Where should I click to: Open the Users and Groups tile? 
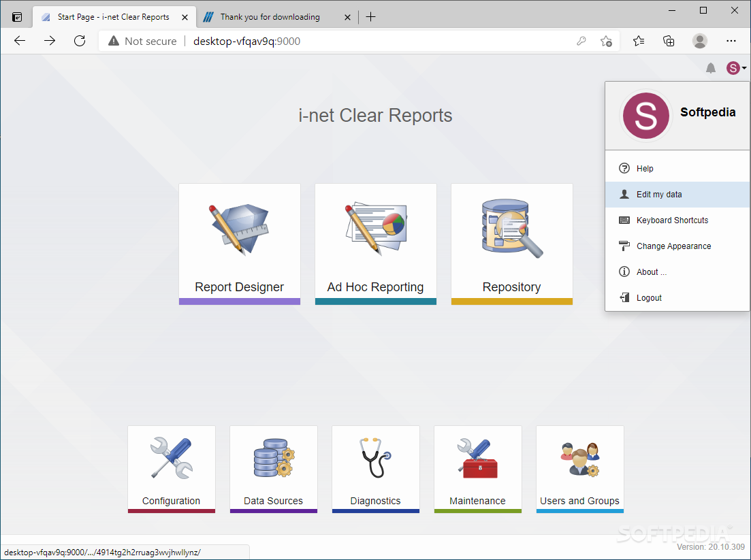pyautogui.click(x=579, y=469)
